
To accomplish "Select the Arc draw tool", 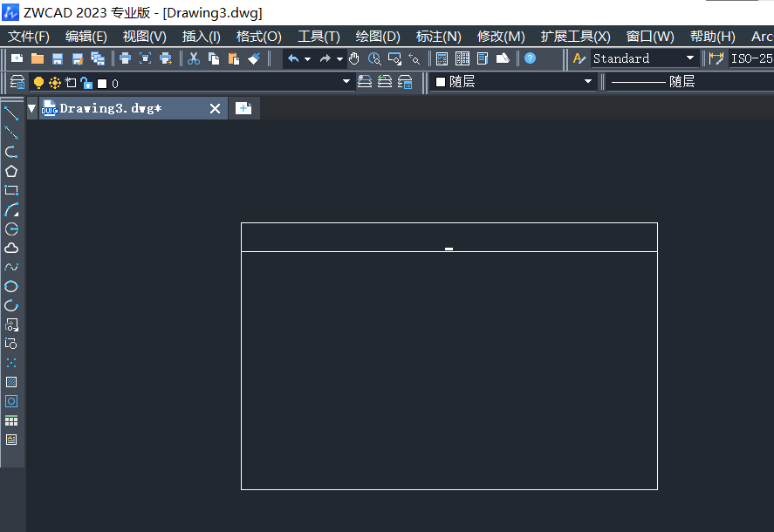I will tap(11, 209).
